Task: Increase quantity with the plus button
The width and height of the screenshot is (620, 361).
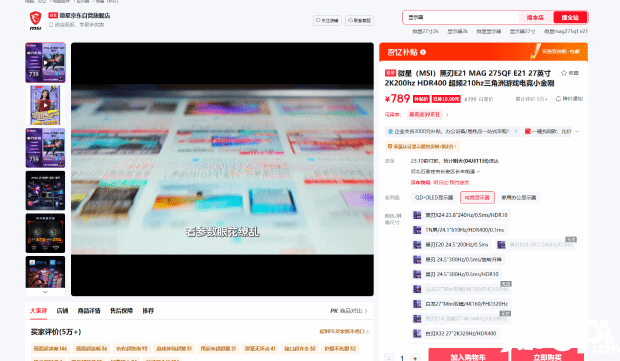Action: [415, 358]
